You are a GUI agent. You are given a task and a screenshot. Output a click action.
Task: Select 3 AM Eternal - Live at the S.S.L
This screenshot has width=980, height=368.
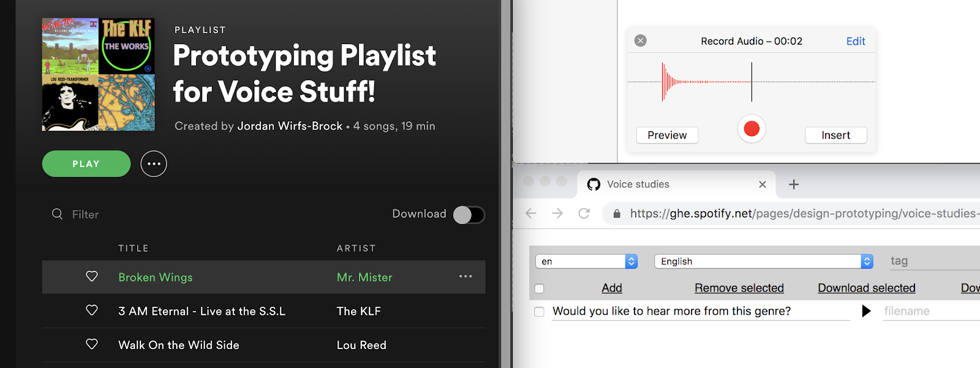pos(202,311)
